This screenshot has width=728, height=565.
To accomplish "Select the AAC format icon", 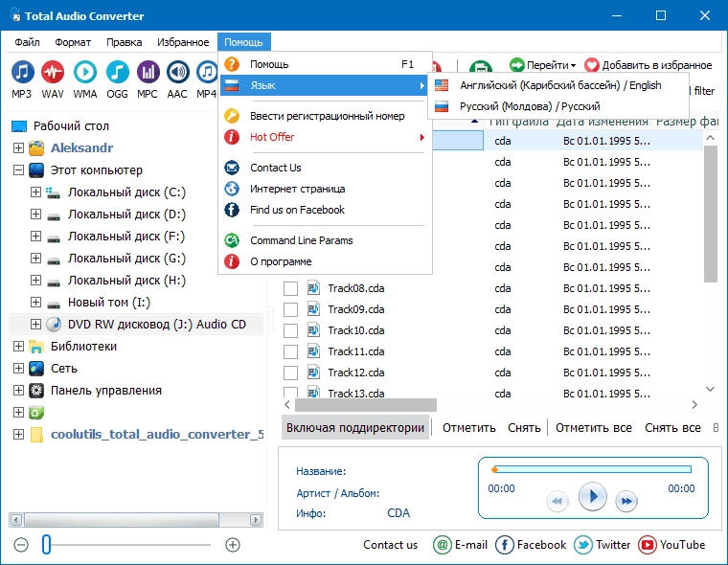I will pos(178,73).
